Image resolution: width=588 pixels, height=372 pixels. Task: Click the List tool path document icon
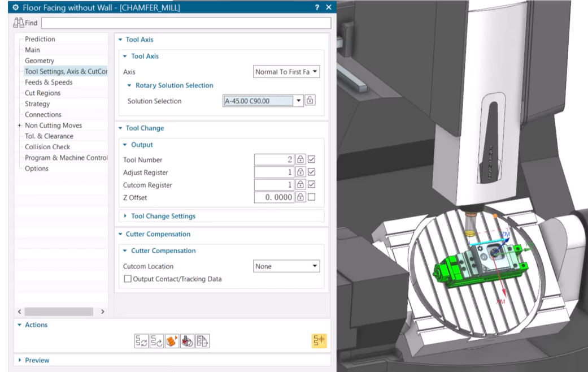(x=202, y=341)
